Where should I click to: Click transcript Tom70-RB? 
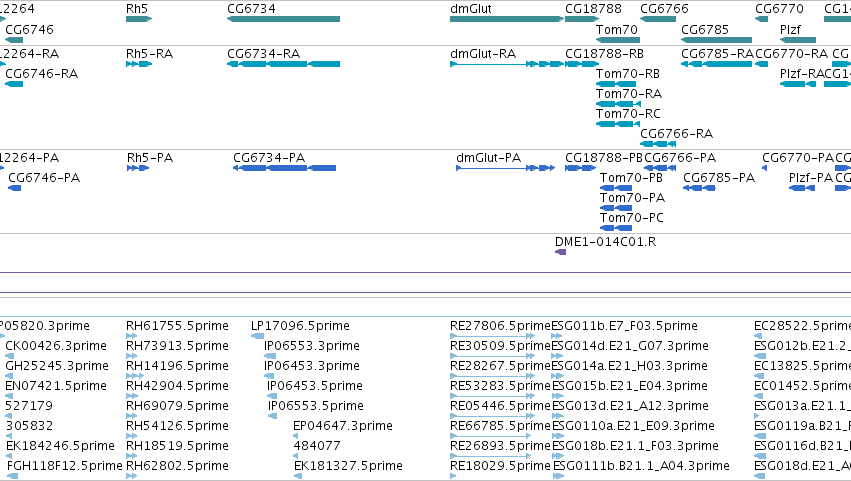(616, 84)
